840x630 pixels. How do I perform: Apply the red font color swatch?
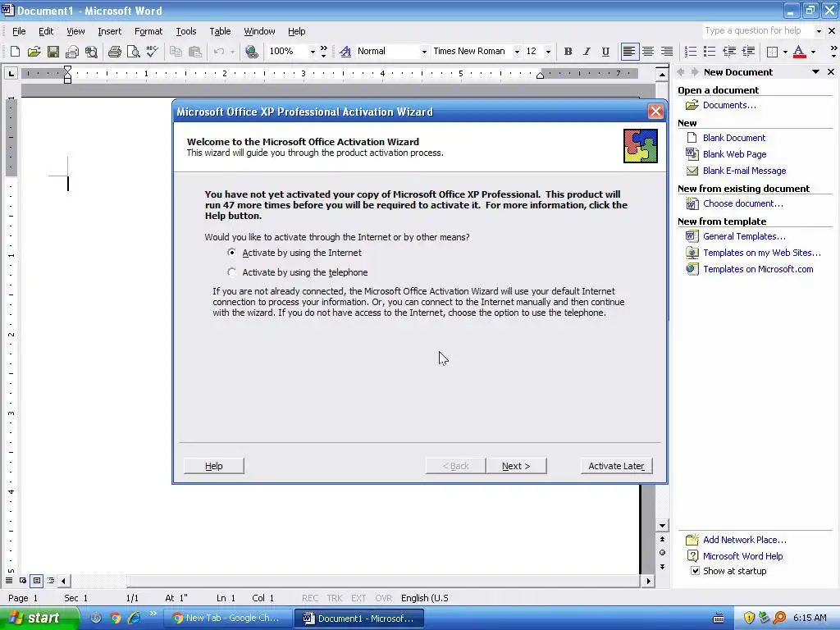tap(799, 52)
